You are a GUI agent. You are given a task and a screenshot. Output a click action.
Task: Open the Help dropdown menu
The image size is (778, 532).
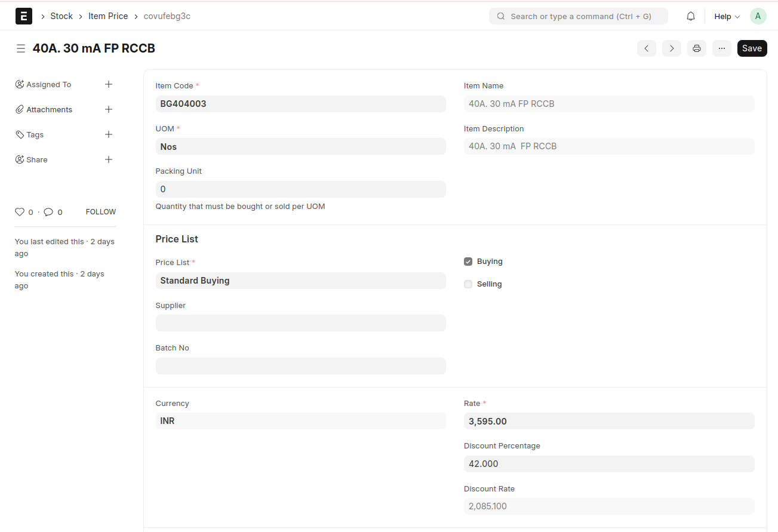(727, 16)
